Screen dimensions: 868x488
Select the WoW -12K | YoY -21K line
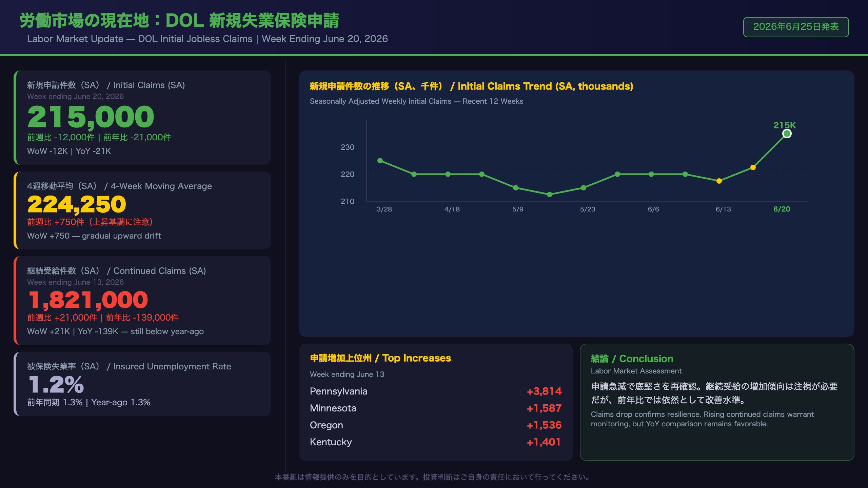pyautogui.click(x=69, y=151)
